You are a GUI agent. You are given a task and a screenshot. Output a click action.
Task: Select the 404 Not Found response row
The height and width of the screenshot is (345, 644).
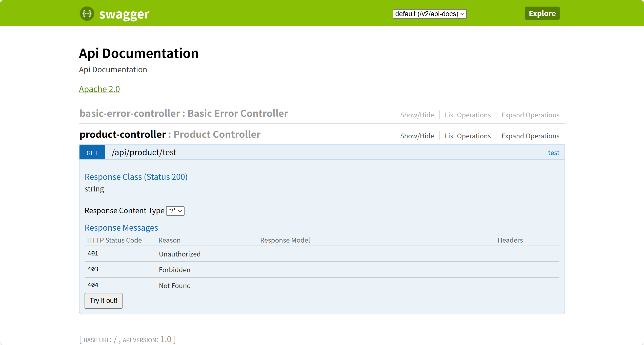(175, 286)
